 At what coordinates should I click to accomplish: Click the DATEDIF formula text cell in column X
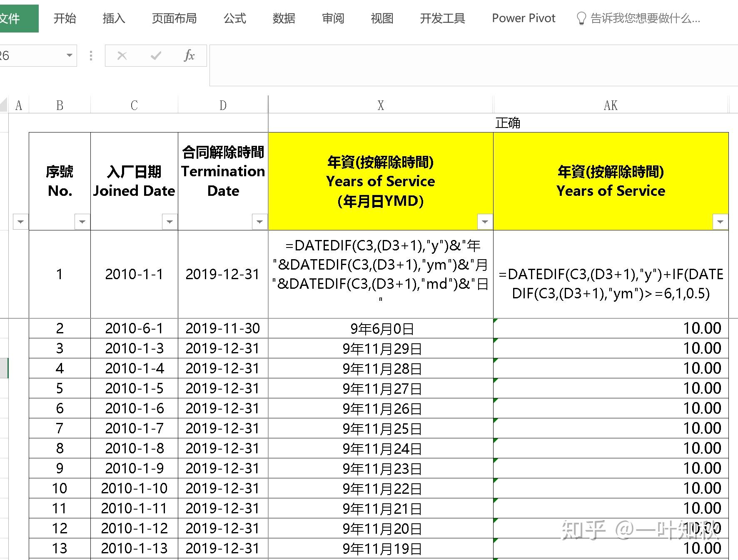click(x=381, y=274)
